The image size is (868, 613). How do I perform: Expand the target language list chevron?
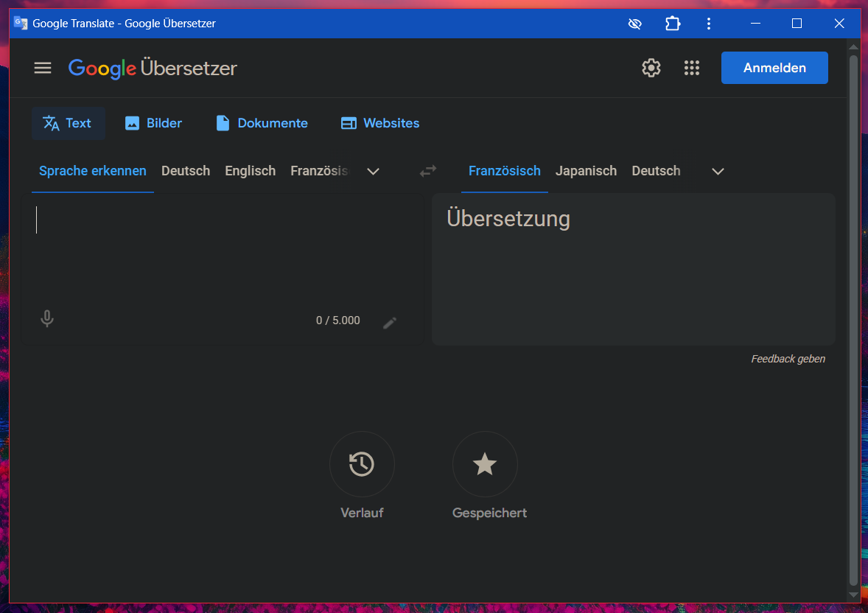[x=718, y=171]
